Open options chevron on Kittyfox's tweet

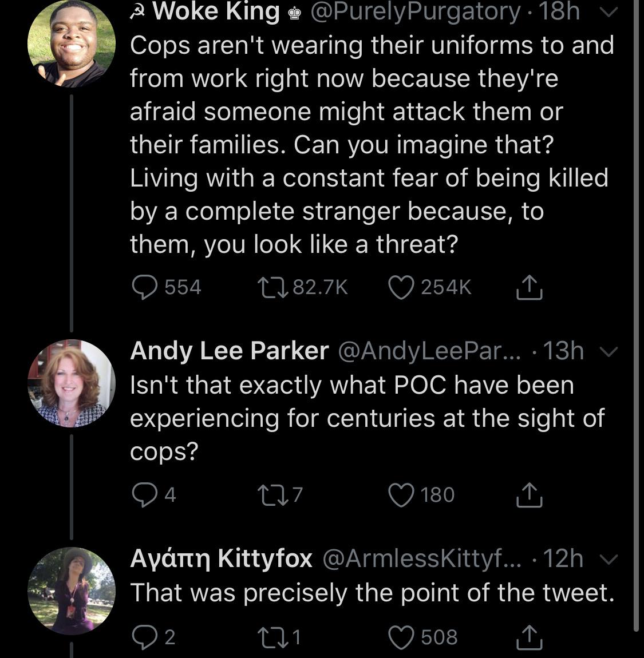pos(611,559)
